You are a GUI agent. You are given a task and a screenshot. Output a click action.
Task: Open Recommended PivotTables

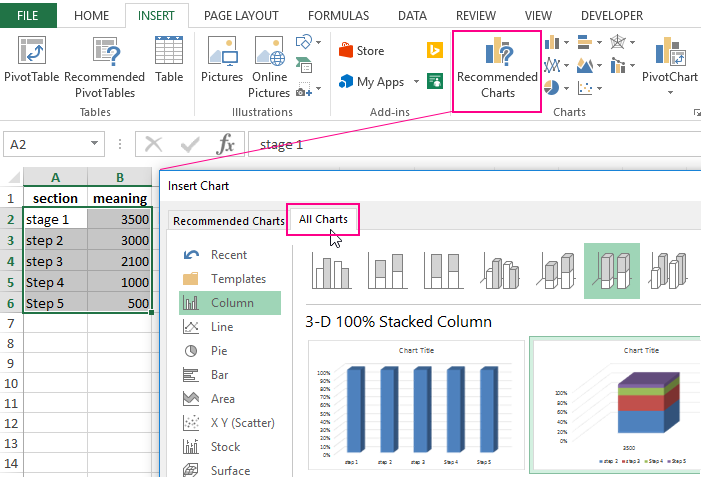pos(105,66)
